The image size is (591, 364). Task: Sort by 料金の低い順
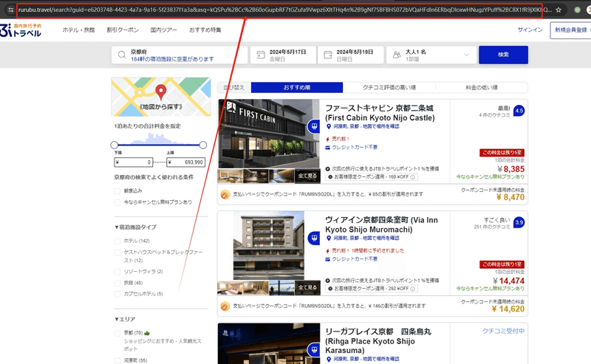coord(482,87)
